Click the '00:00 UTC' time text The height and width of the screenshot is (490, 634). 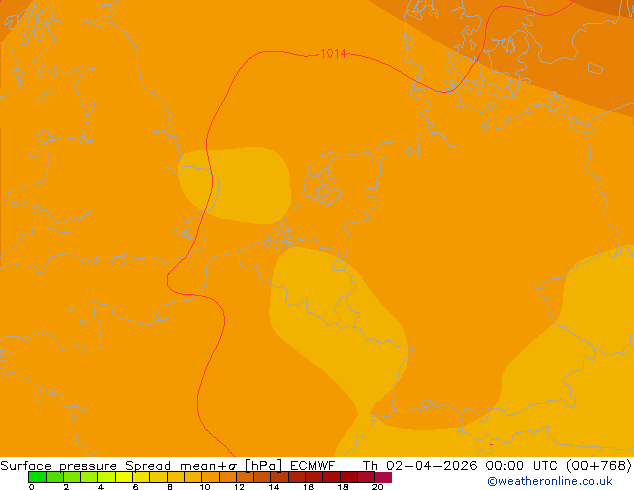(x=524, y=466)
